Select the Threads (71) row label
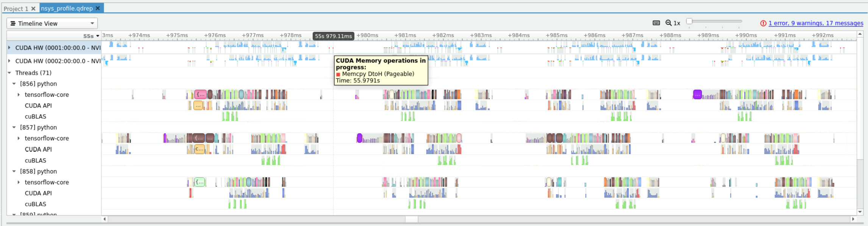This screenshot has width=868, height=226. pyautogui.click(x=33, y=73)
